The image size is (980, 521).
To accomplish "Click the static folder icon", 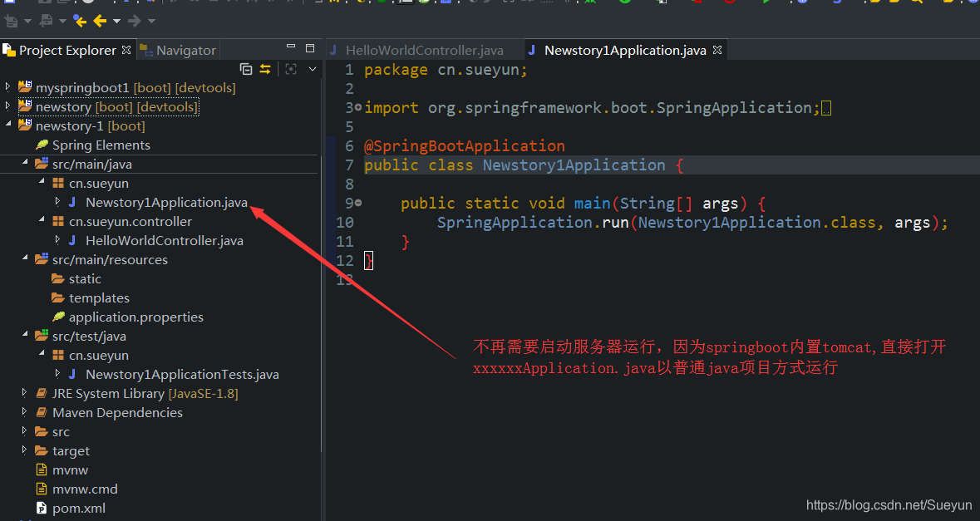I will [x=58, y=278].
